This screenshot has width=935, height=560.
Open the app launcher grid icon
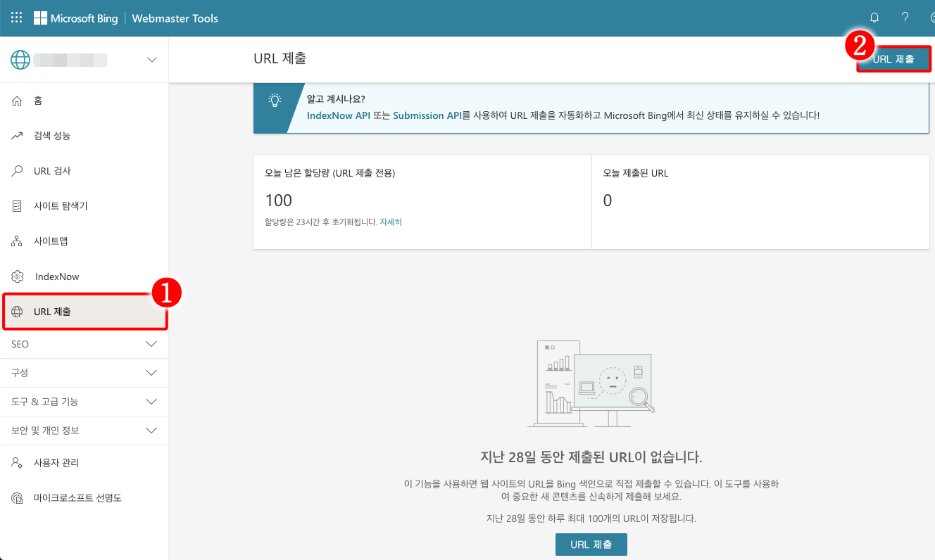pos(15,18)
